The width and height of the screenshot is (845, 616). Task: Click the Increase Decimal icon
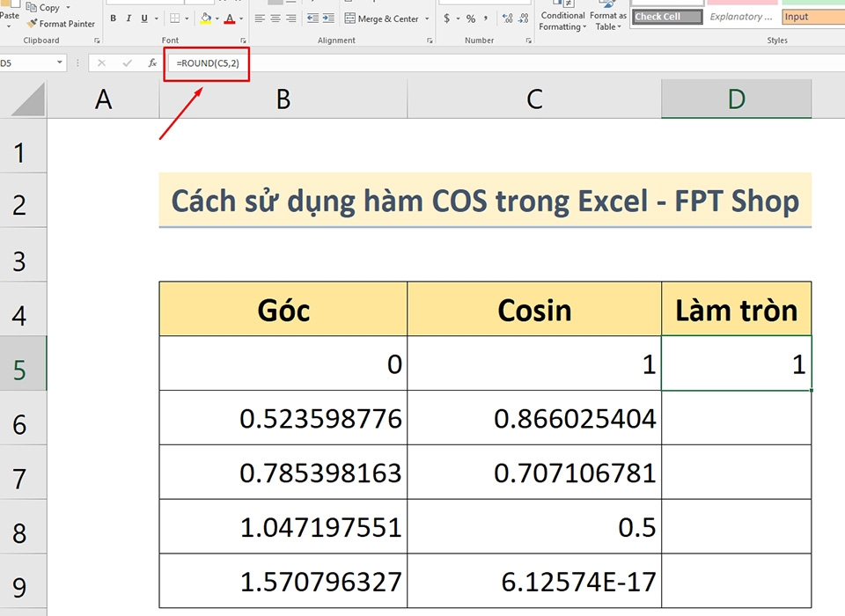click(506, 17)
